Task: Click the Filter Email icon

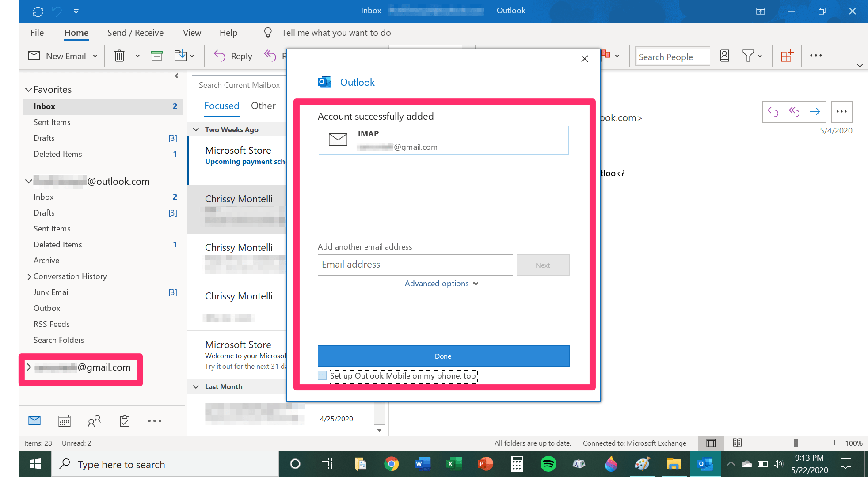Action: [x=749, y=56]
